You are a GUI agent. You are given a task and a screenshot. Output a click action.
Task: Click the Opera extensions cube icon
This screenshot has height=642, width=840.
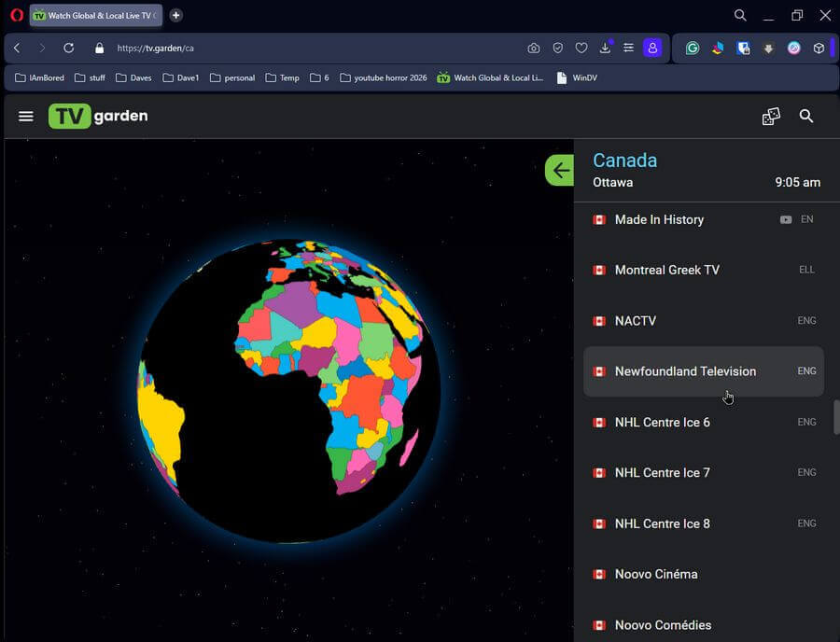pos(819,48)
